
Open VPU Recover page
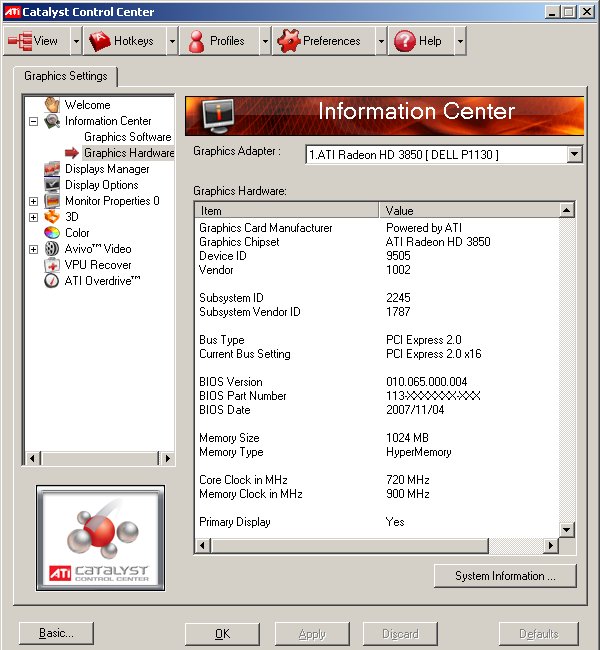(x=98, y=265)
